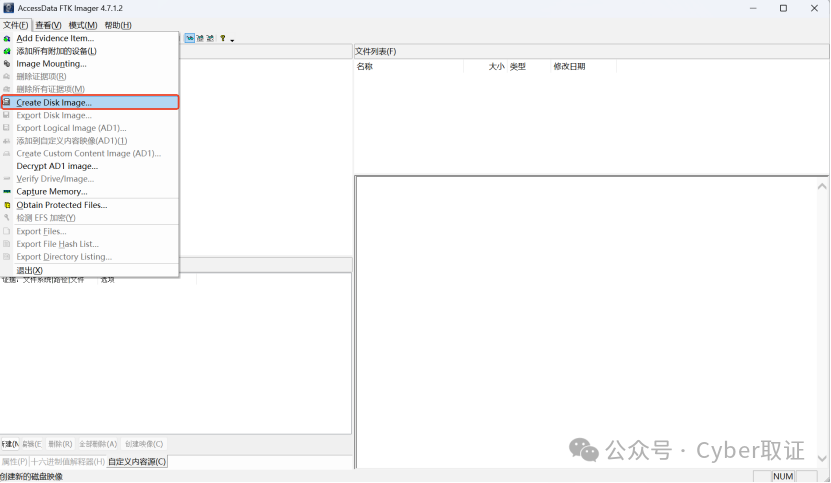The height and width of the screenshot is (483, 831).
Task: Click viewer pane scroll down arrow
Action: pyautogui.click(x=822, y=459)
